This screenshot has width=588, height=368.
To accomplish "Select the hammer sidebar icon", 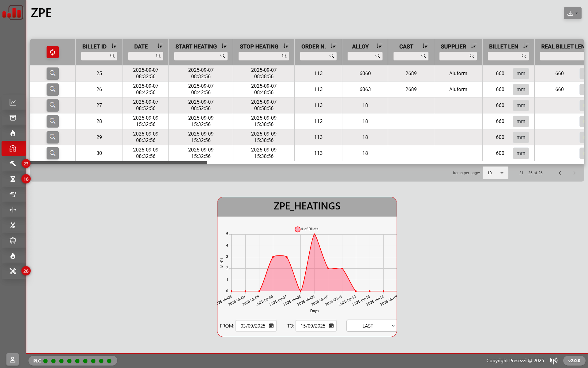I will point(13,164).
